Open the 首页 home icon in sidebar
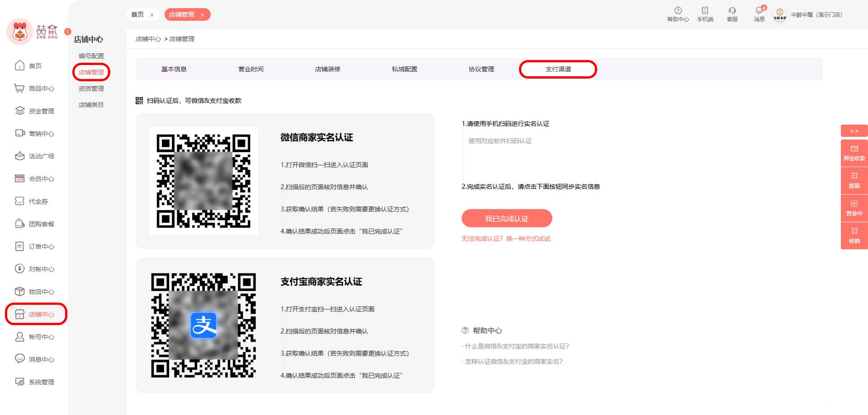 click(19, 66)
